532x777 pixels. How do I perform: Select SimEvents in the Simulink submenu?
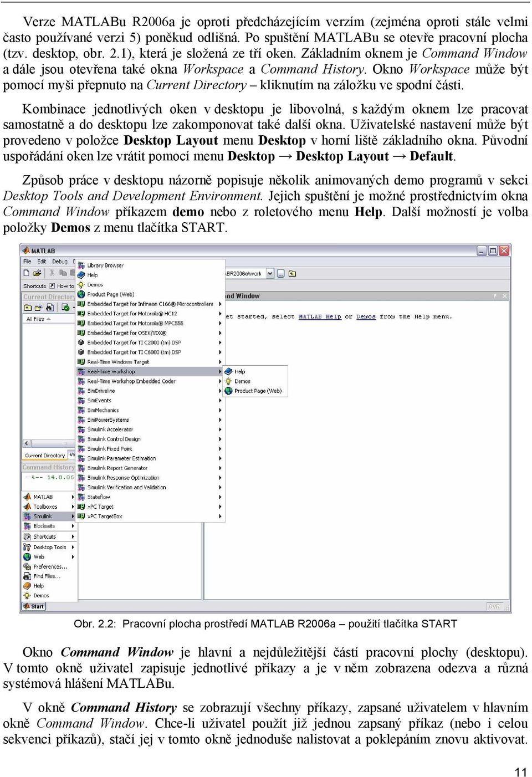151,401
